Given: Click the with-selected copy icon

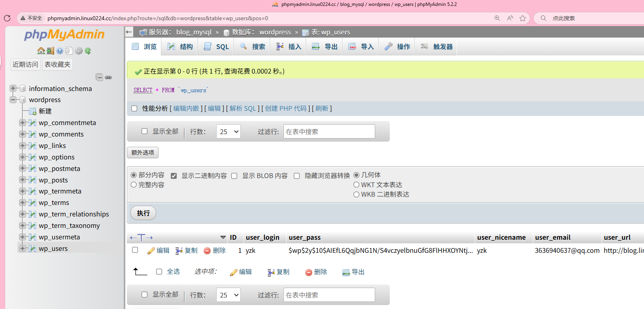Looking at the screenshot, I should 271,272.
